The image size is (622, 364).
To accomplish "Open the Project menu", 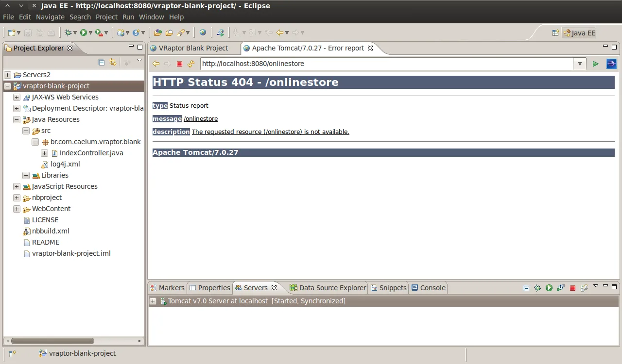I will point(106,17).
